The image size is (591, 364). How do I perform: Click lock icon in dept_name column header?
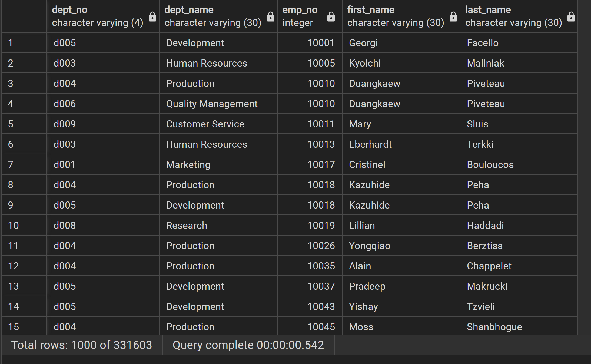tap(270, 17)
